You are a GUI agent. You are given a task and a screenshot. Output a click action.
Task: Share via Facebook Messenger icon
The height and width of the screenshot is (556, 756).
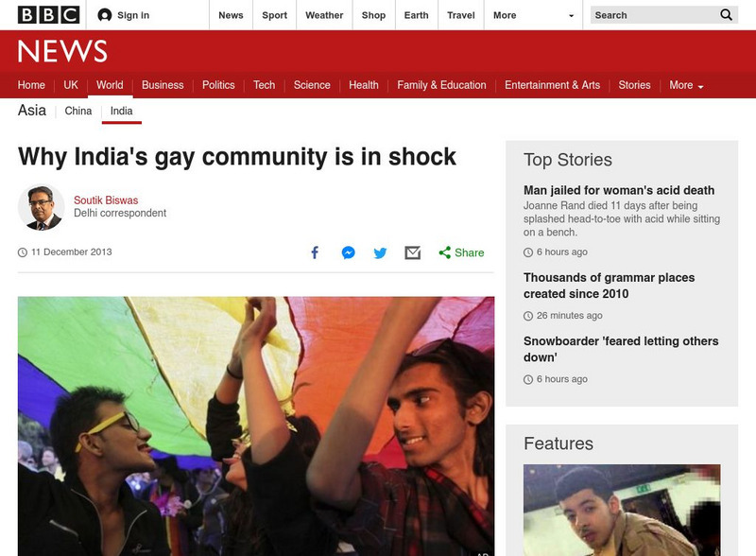348,252
